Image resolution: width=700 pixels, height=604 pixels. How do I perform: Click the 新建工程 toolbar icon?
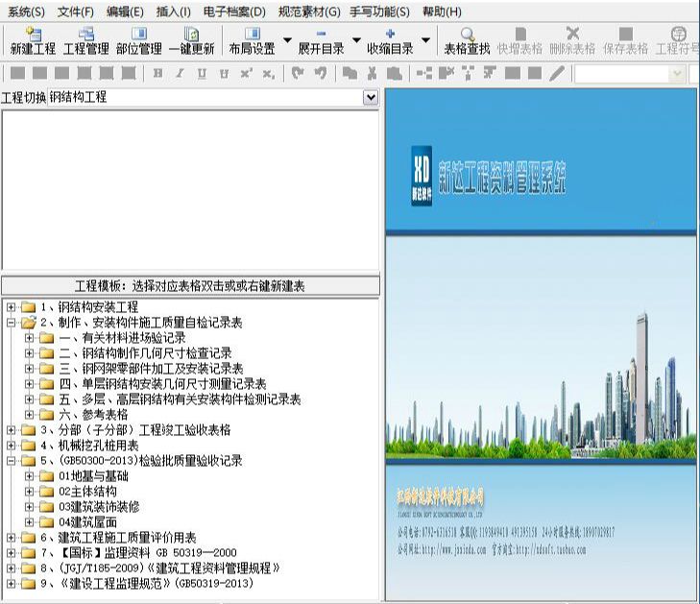pos(33,41)
